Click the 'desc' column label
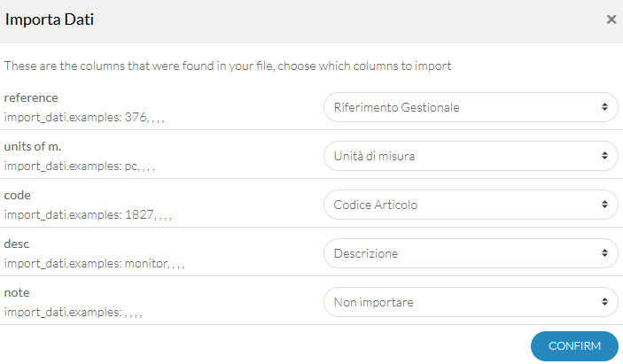The image size is (623, 364). click(17, 244)
